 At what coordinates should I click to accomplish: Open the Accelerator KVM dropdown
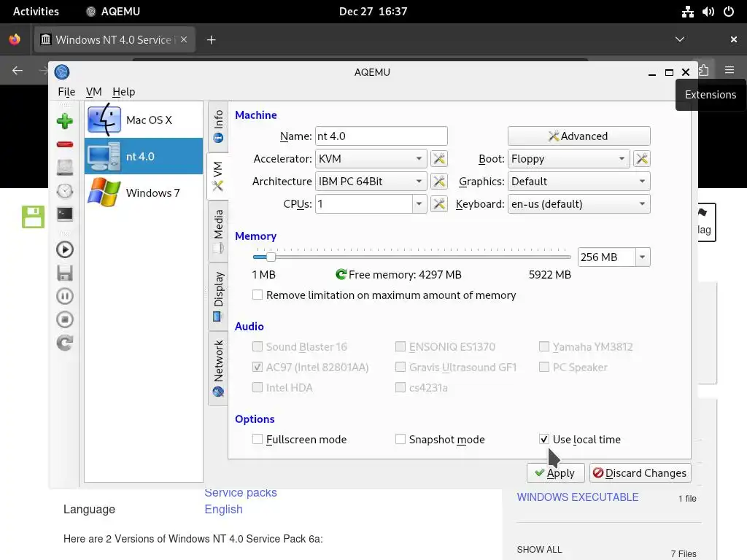click(371, 158)
